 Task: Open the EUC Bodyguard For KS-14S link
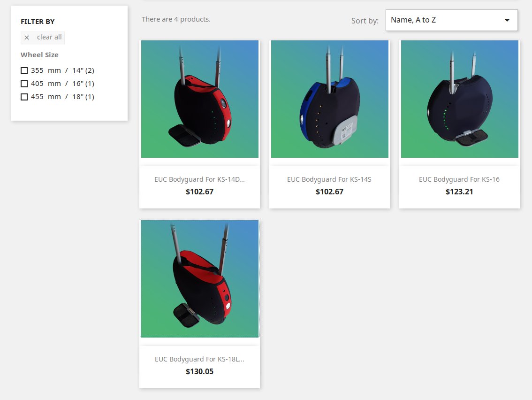329,179
